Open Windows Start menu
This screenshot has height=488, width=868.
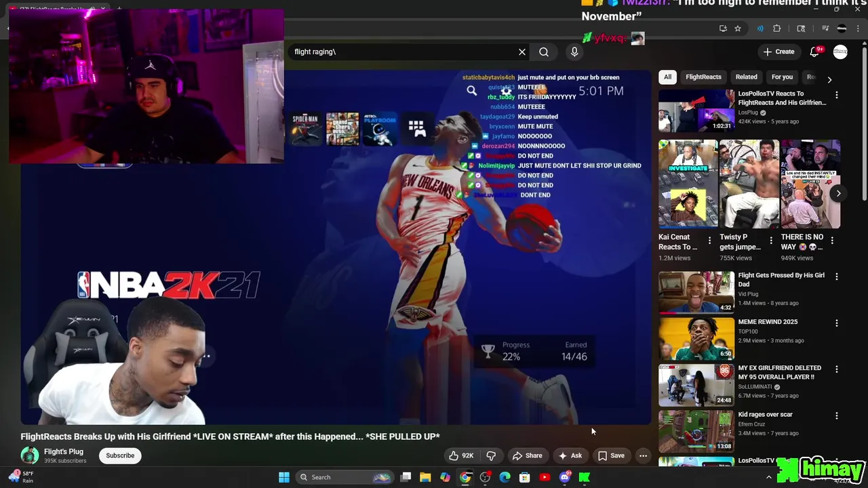(284, 477)
